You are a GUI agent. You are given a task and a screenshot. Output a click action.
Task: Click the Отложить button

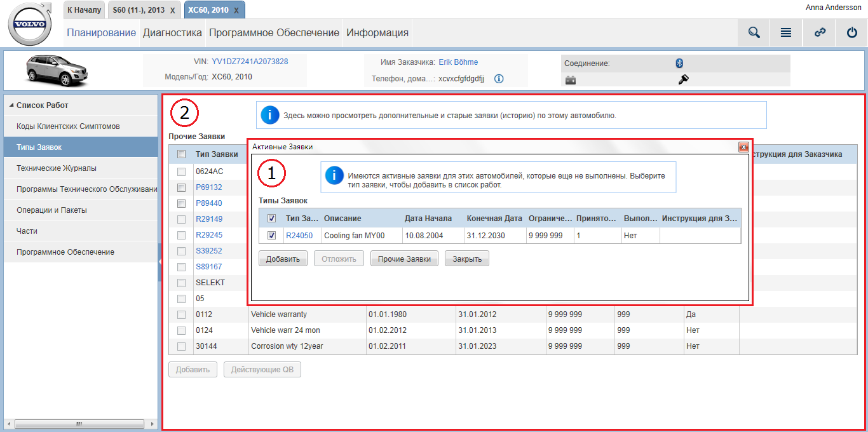point(339,259)
